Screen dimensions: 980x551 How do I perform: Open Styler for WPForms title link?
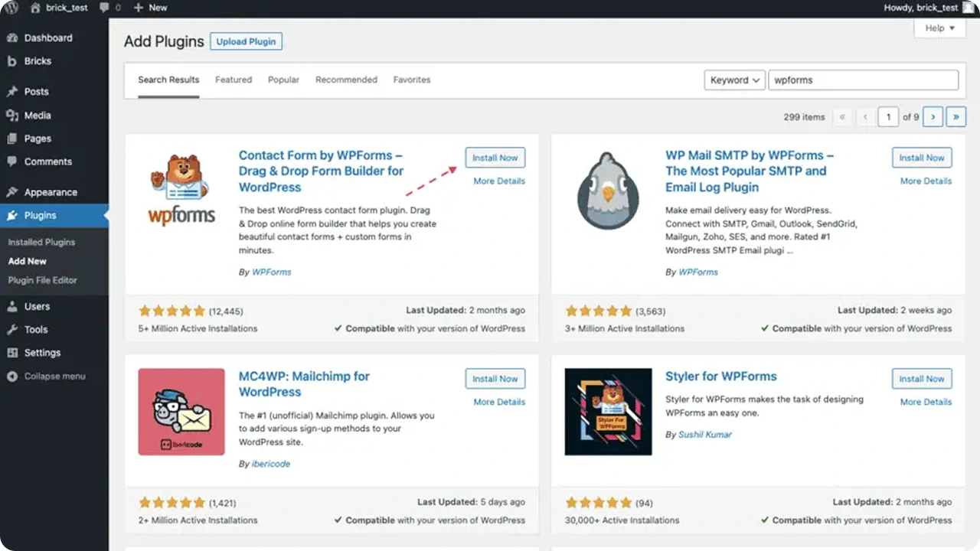[x=721, y=377]
